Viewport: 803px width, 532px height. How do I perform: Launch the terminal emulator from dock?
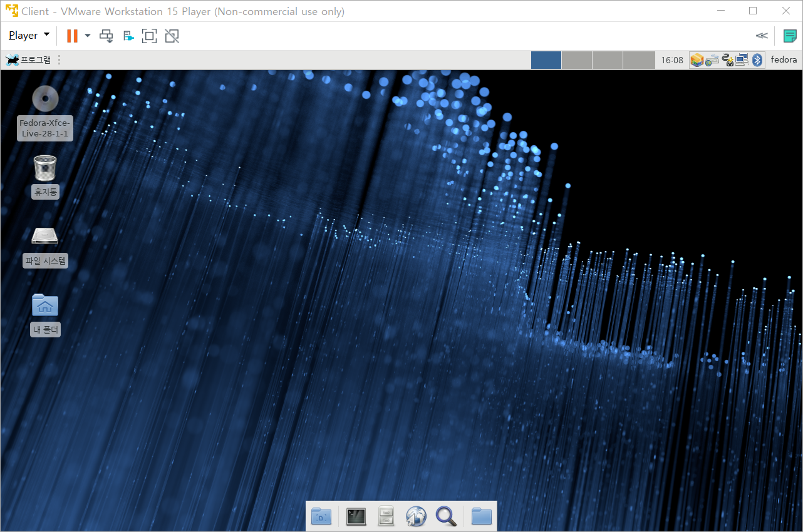[x=356, y=516]
